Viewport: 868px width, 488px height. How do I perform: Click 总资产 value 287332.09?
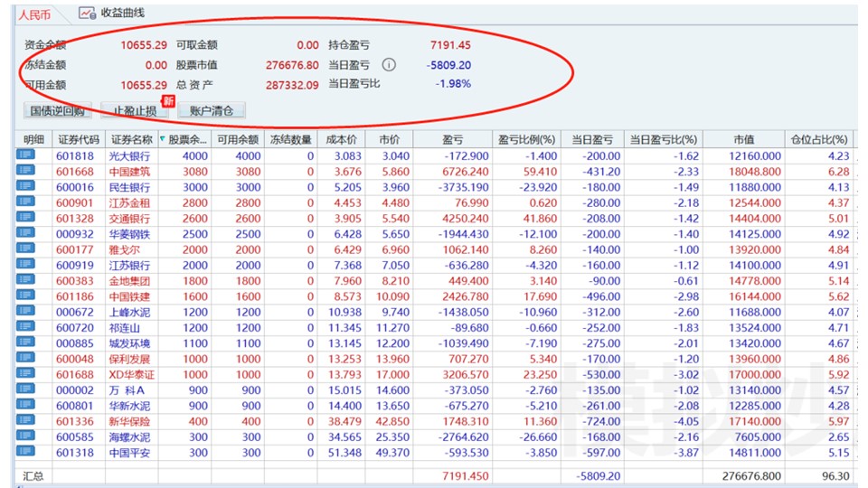click(292, 85)
